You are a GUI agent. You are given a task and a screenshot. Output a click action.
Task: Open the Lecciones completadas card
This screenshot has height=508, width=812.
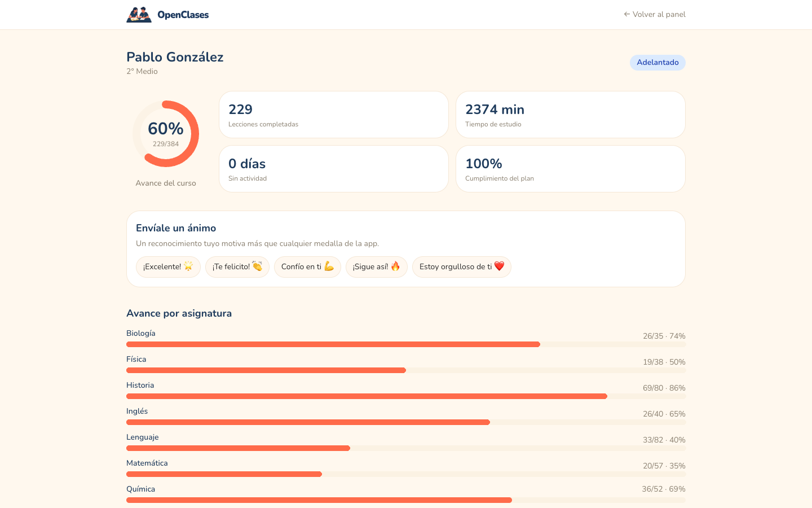pyautogui.click(x=334, y=115)
